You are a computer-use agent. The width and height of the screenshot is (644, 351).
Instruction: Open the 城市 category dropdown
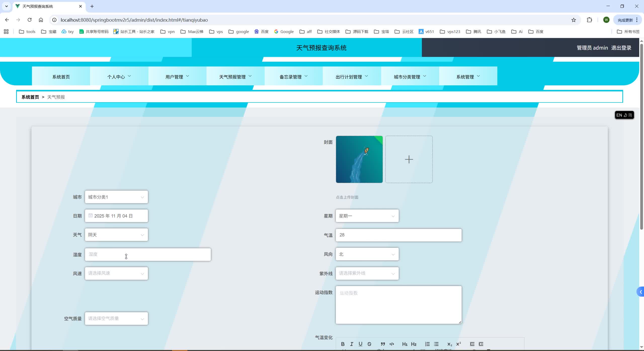click(116, 197)
